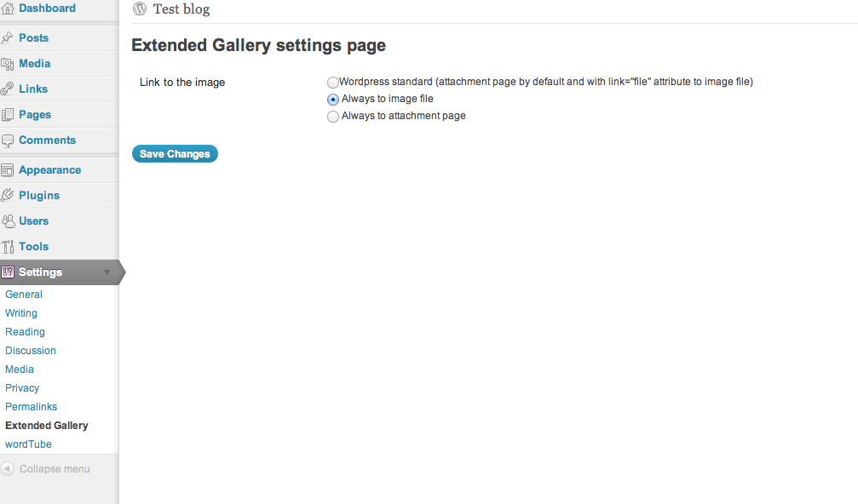The width and height of the screenshot is (858, 504).
Task: Click the Save Changes button
Action: pos(176,153)
